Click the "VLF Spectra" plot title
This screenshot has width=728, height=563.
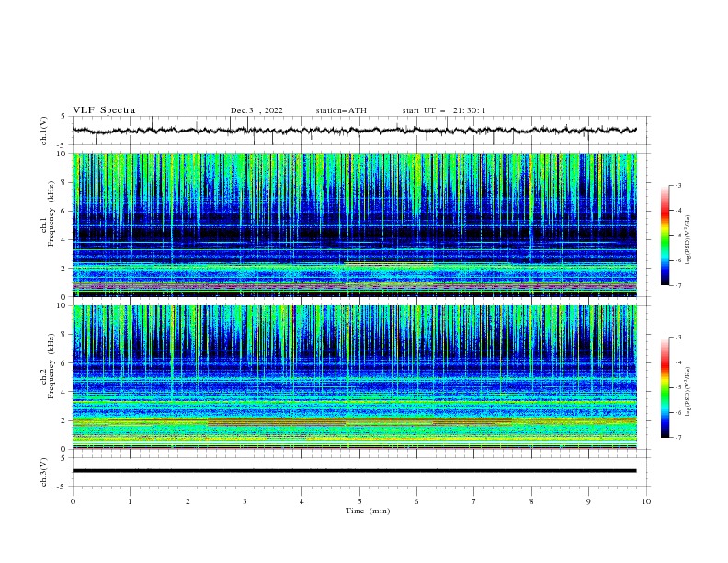coord(104,110)
